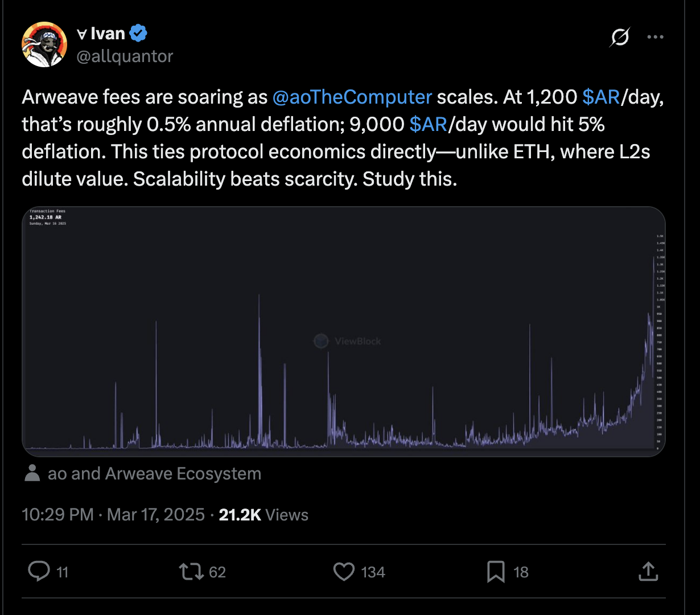Click the ViewBlock watermark logo in chart
This screenshot has height=615, width=700.
pyautogui.click(x=321, y=341)
